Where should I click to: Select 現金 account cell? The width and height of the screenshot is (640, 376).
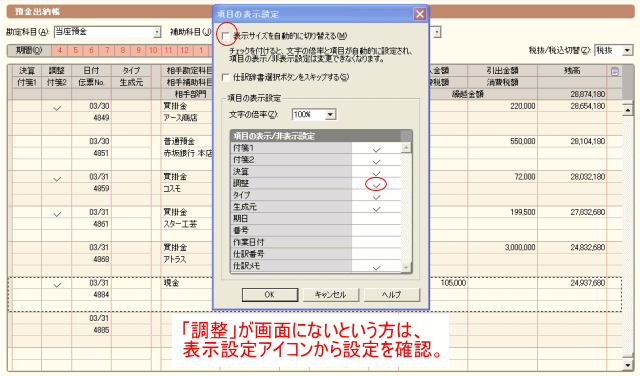[x=171, y=283]
